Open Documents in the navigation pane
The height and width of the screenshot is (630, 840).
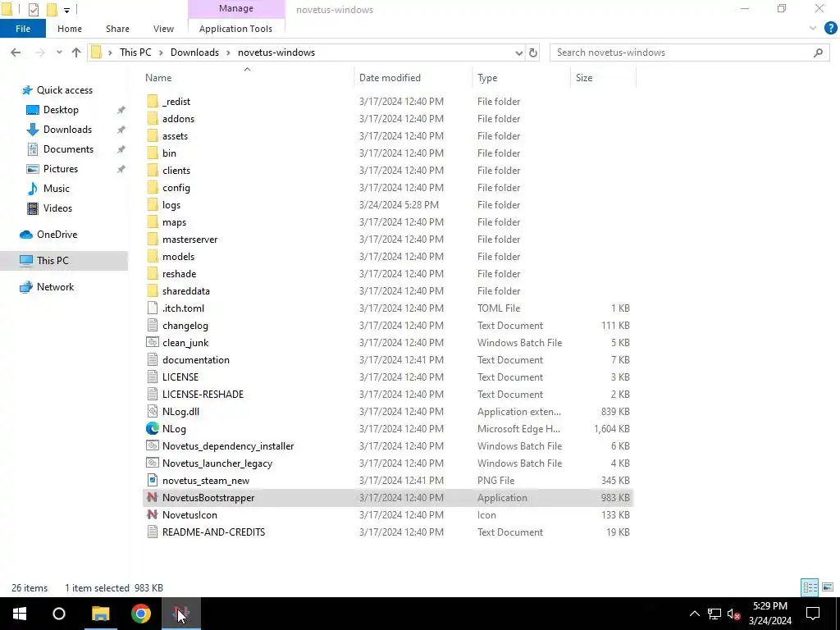[68, 149]
